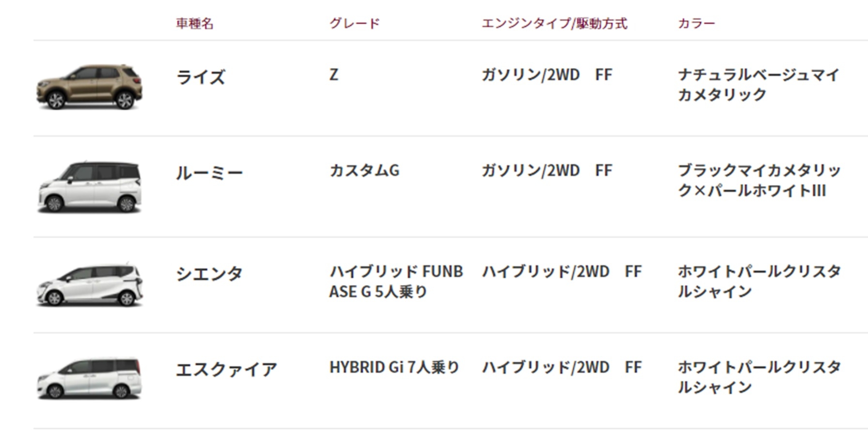Image resolution: width=868 pixels, height=434 pixels.
Task: Click the white シエンタ car thumbnail
Action: point(90,285)
